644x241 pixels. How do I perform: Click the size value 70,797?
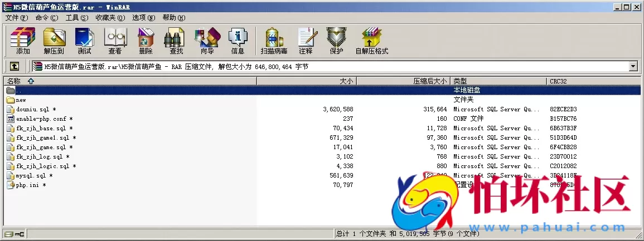343,185
